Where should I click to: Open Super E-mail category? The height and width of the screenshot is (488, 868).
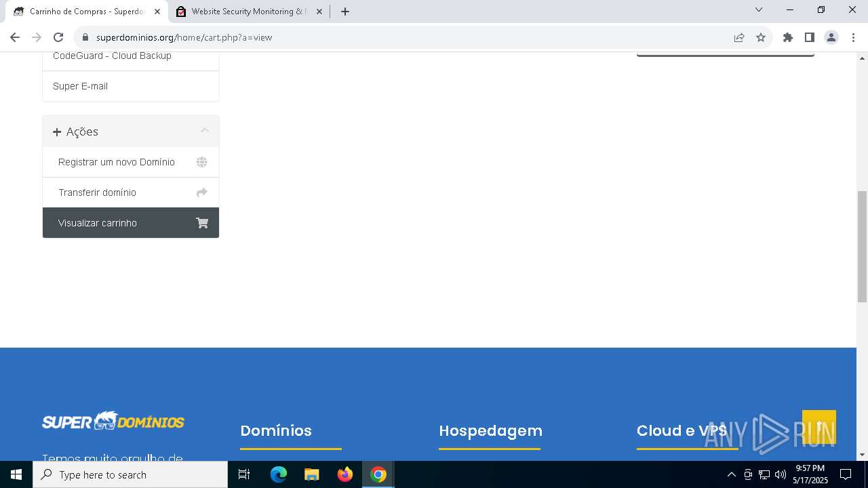pyautogui.click(x=130, y=86)
